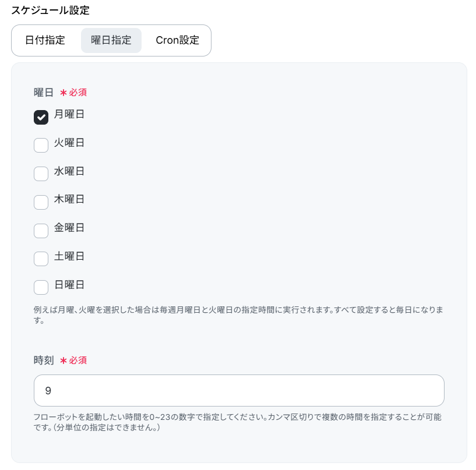The width and height of the screenshot is (476, 470).
Task: Tick the 水曜日 checkbox box
Action: [41, 174]
